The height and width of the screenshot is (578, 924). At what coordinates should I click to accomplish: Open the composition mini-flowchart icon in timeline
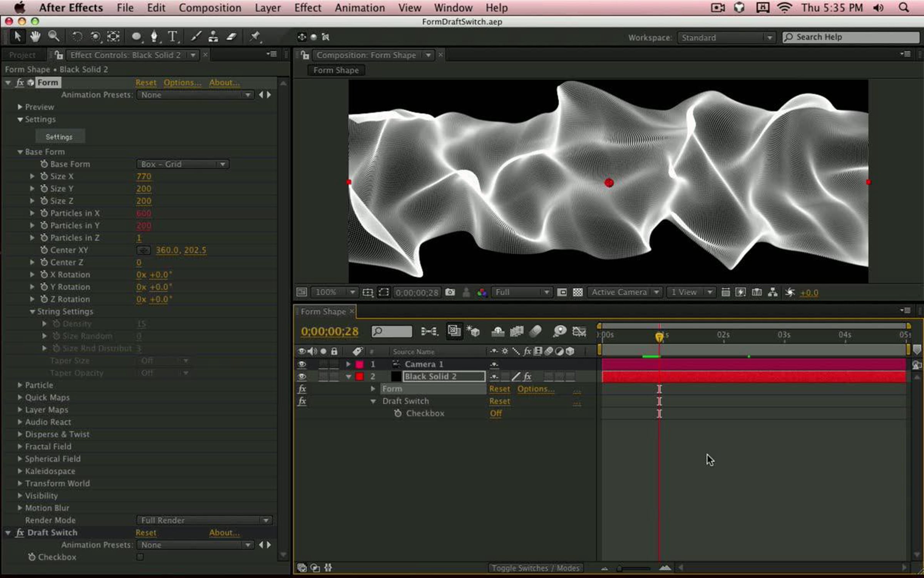coord(429,331)
